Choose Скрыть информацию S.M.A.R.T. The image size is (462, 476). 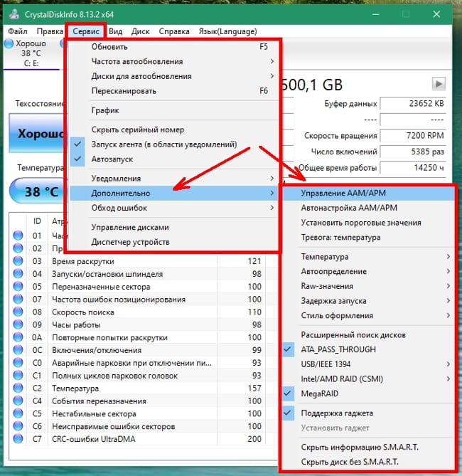coord(369,447)
